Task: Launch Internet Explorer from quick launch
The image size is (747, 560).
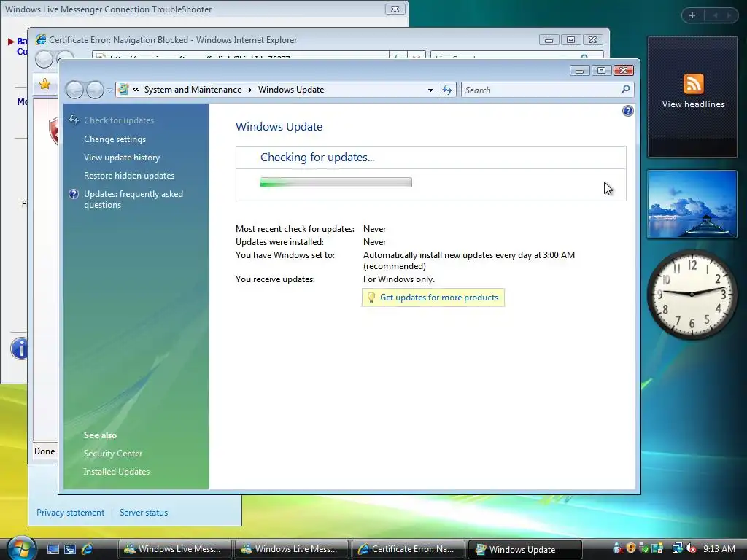Action: tap(88, 549)
